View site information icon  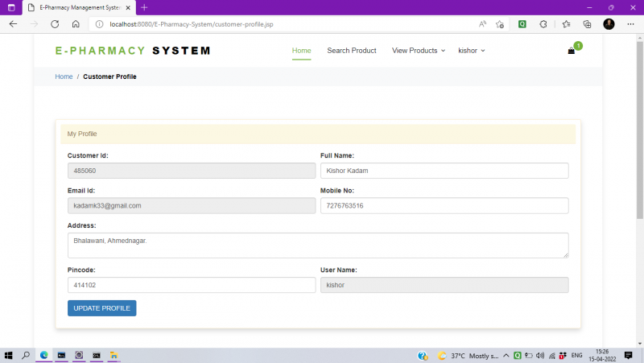click(x=99, y=24)
